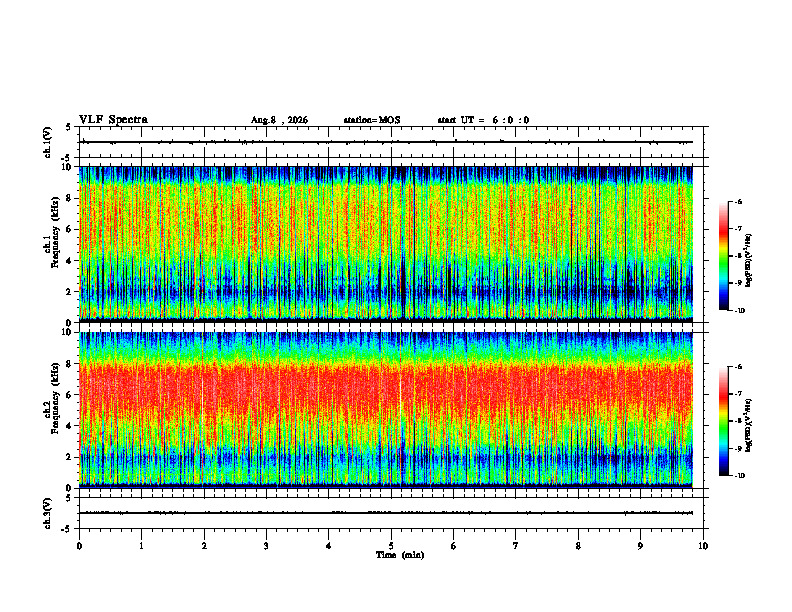The width and height of the screenshot is (792, 612).
Task: Click the ch.1 spectrogram panel
Action: tap(385, 244)
